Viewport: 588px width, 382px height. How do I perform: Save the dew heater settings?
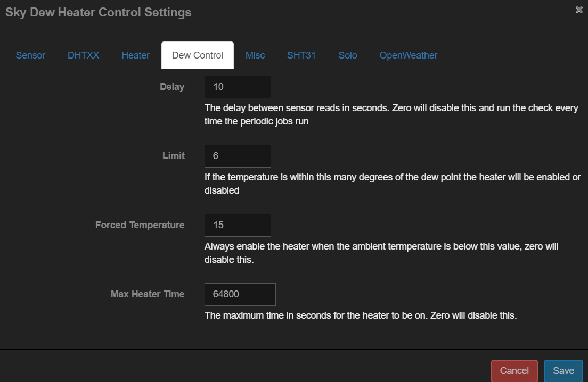pyautogui.click(x=563, y=371)
